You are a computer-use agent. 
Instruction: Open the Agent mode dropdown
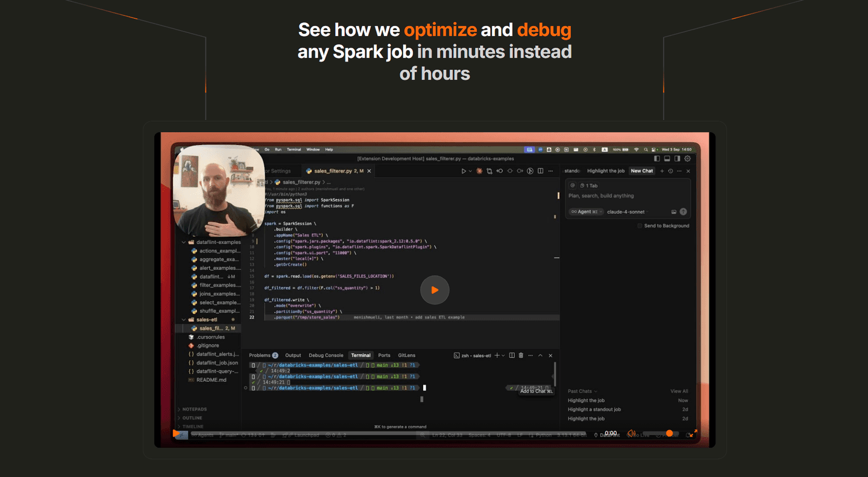[x=587, y=211]
